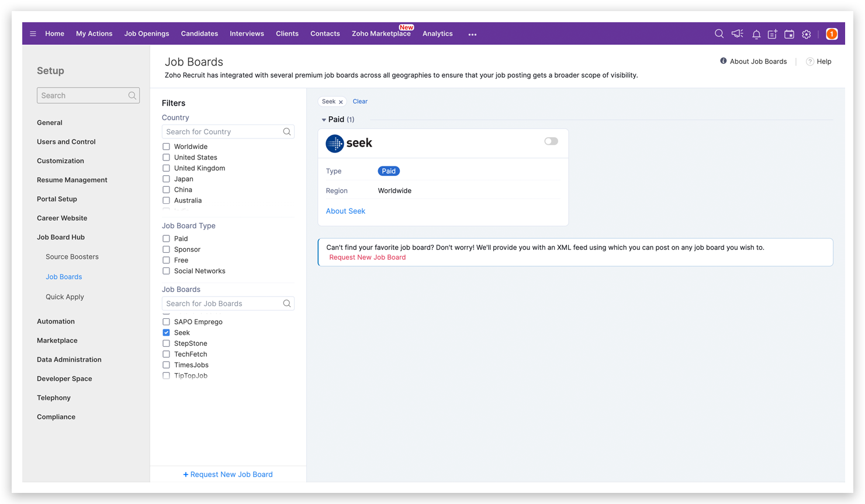Open Quick Apply under Job Board Hub

tap(65, 297)
